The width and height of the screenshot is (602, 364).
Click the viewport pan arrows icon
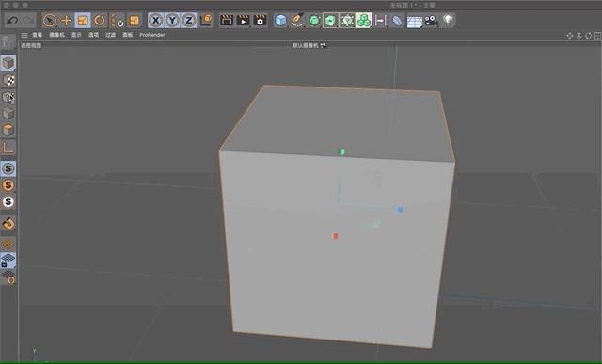point(570,36)
